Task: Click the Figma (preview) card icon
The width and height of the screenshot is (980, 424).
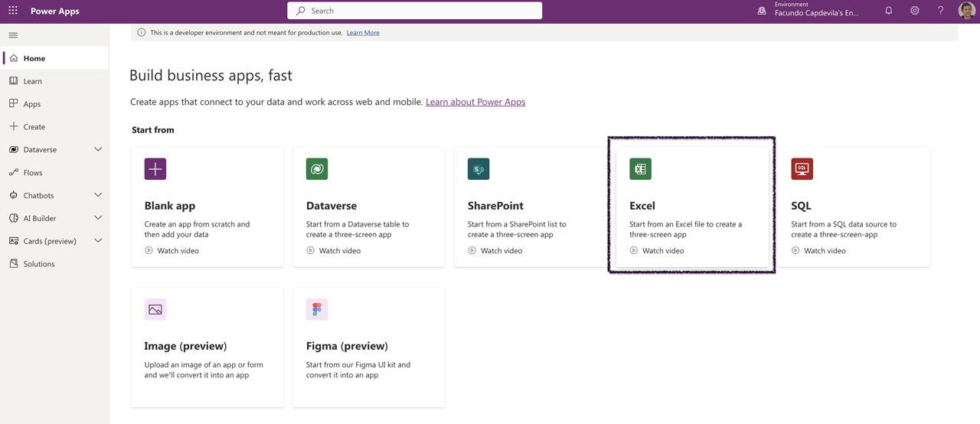Action: 317,310
